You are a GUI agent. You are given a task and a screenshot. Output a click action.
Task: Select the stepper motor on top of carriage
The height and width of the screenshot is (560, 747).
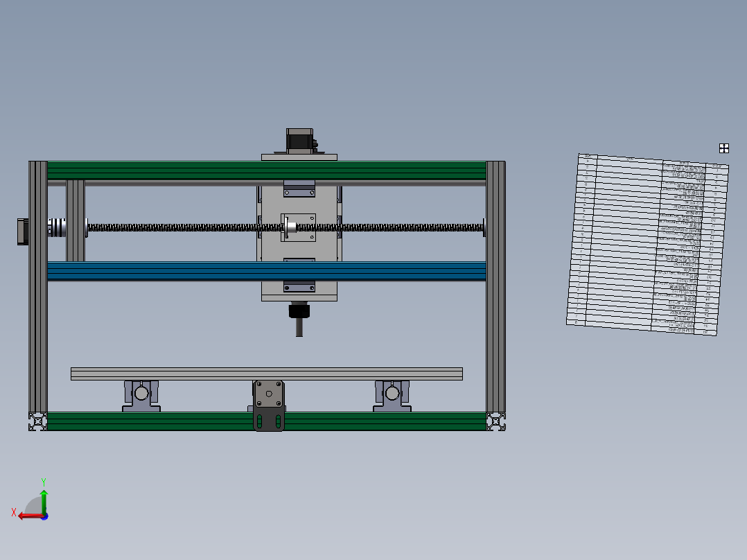click(300, 141)
